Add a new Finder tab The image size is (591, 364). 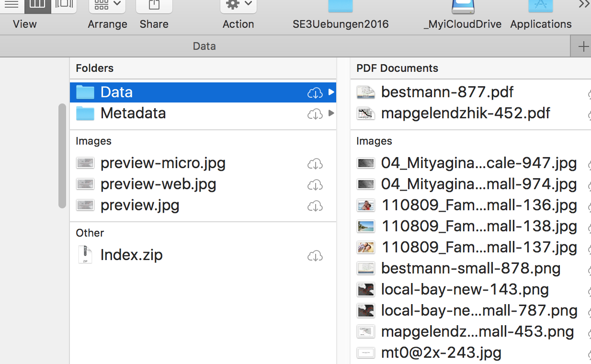pyautogui.click(x=583, y=46)
